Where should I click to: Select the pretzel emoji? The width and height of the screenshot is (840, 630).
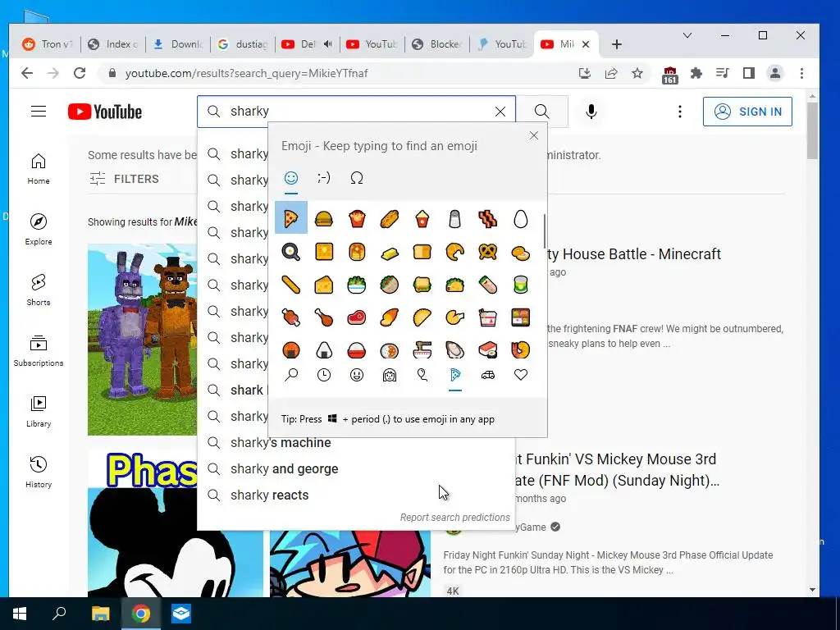tap(487, 252)
